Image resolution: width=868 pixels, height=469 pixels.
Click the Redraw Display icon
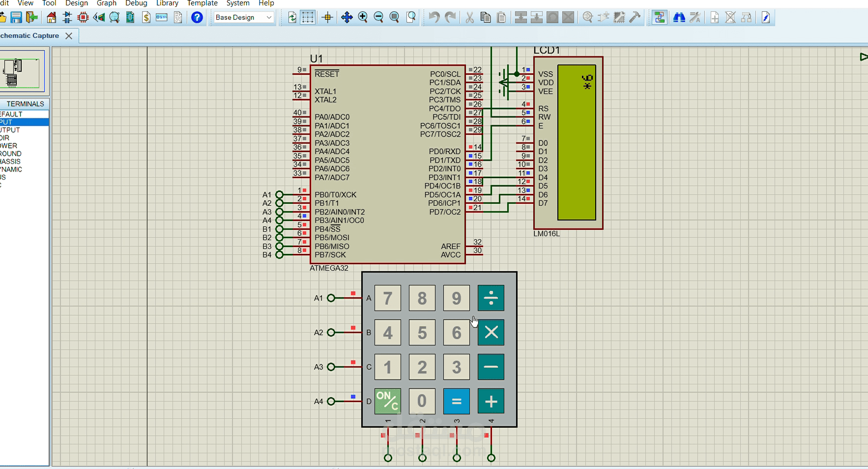click(x=292, y=18)
